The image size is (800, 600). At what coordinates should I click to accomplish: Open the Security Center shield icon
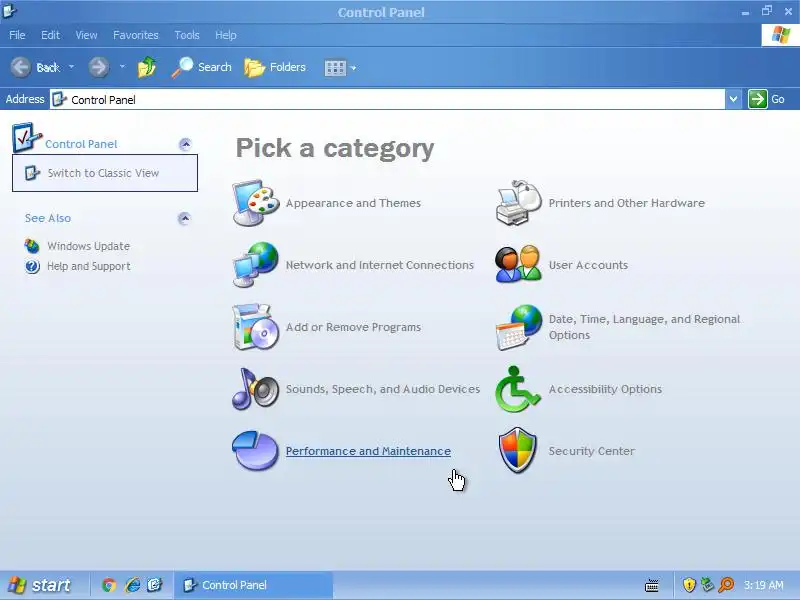coord(517,451)
